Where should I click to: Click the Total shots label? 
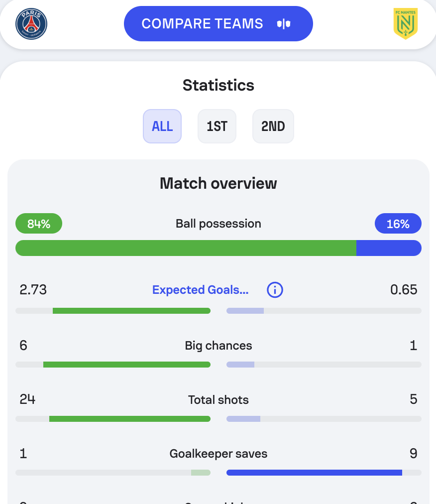(218, 400)
